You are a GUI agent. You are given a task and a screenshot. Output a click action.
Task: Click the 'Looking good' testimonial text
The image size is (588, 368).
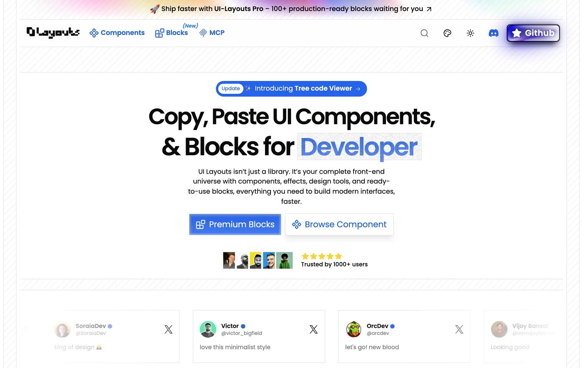click(x=510, y=347)
